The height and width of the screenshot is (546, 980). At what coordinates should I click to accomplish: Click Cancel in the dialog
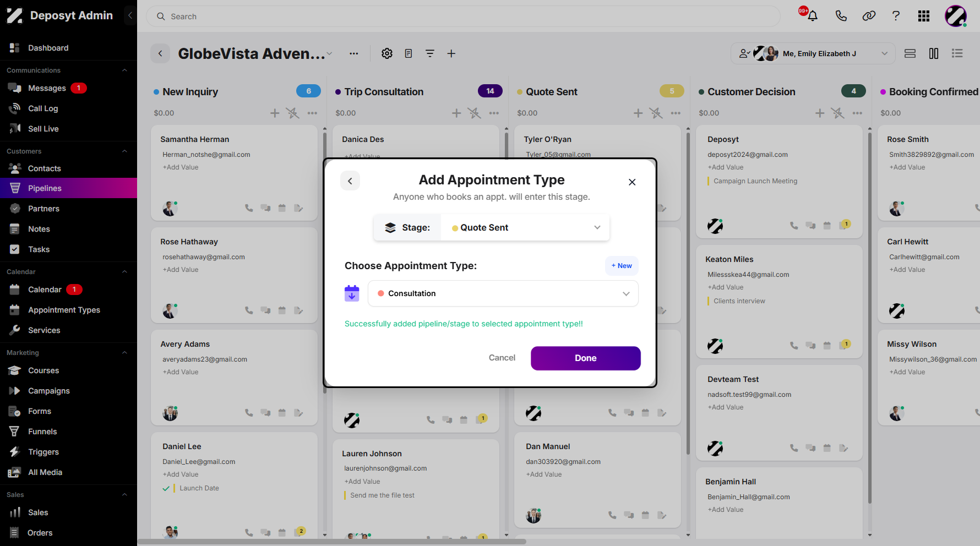click(x=502, y=358)
